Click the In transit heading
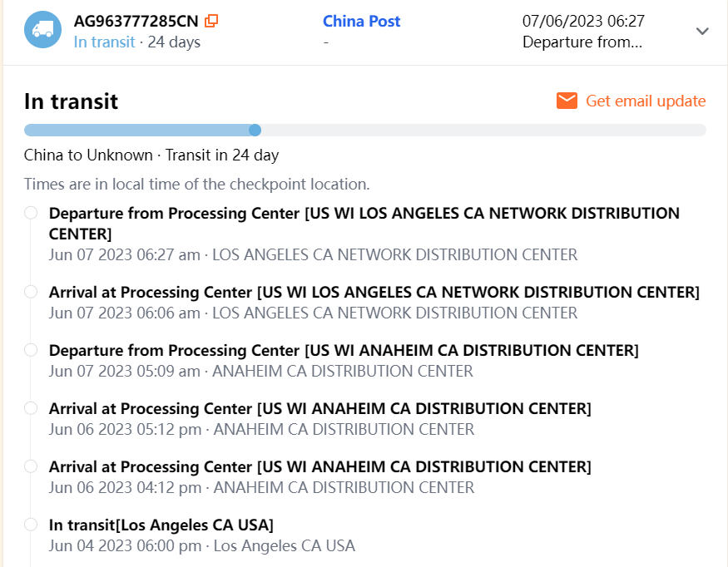 [x=71, y=101]
